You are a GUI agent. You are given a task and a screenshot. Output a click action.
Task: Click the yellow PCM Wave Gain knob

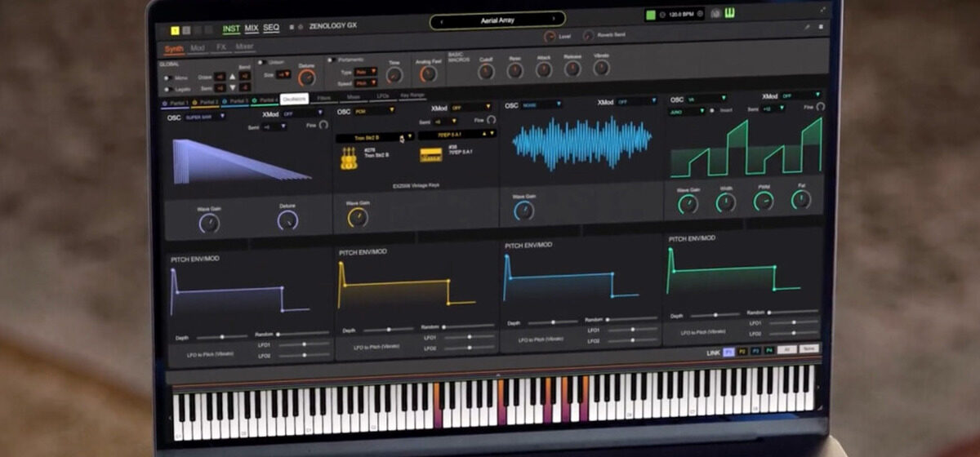(x=358, y=218)
